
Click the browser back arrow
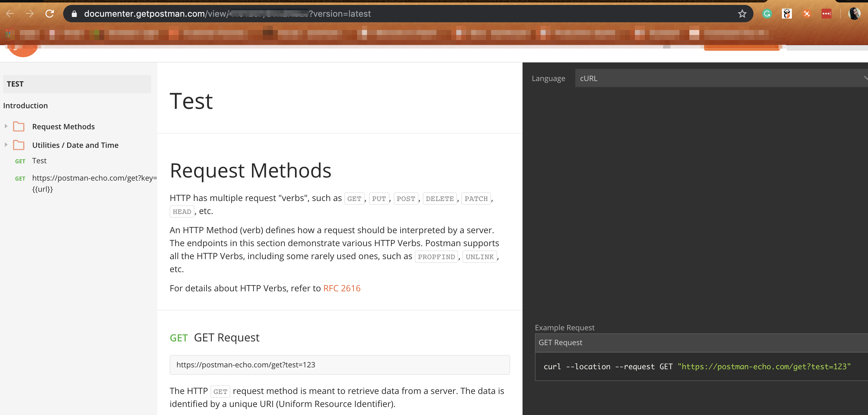(x=10, y=14)
